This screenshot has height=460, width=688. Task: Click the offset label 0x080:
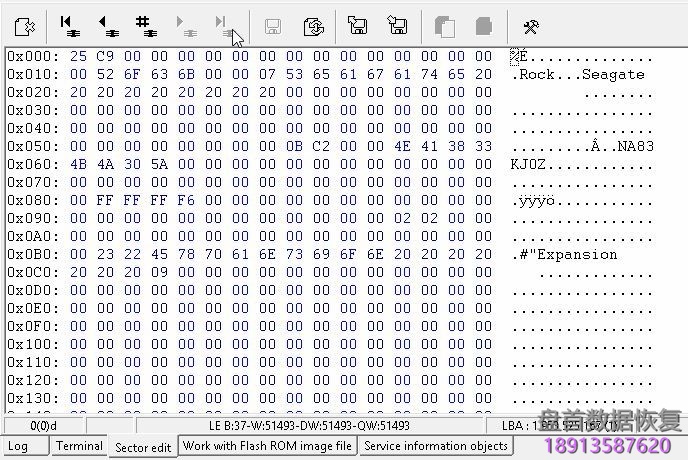click(x=33, y=200)
